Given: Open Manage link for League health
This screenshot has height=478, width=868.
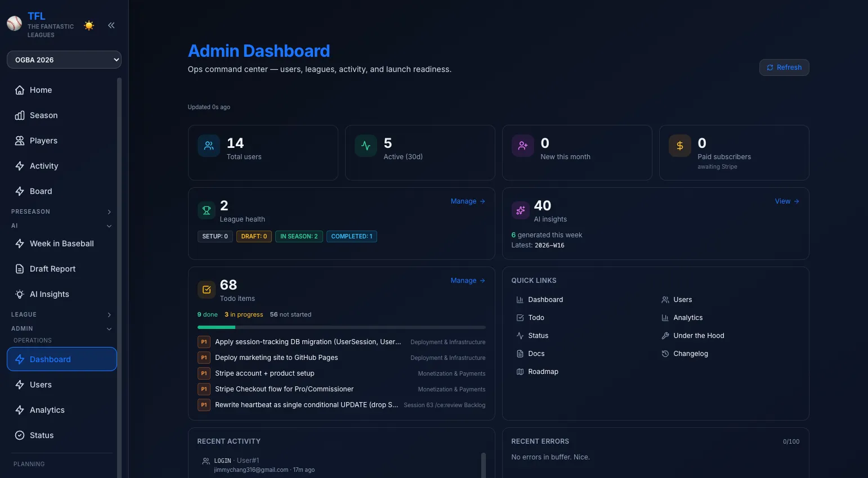Looking at the screenshot, I should [x=467, y=201].
